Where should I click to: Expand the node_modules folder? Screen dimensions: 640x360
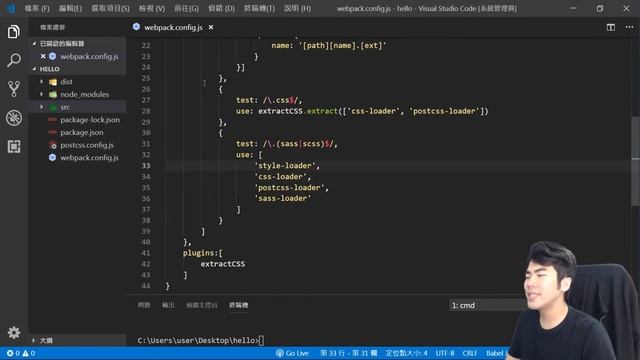pyautogui.click(x=42, y=94)
